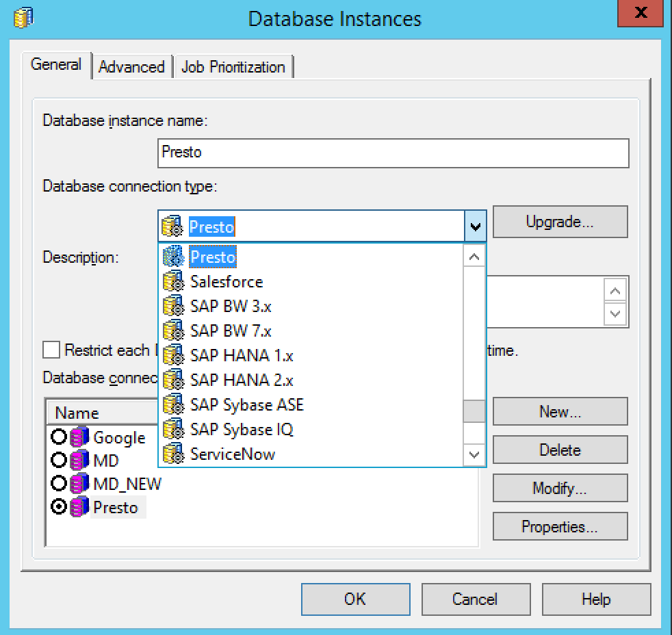672x635 pixels.
Task: Click the ServiceNow database icon
Action: [x=174, y=454]
